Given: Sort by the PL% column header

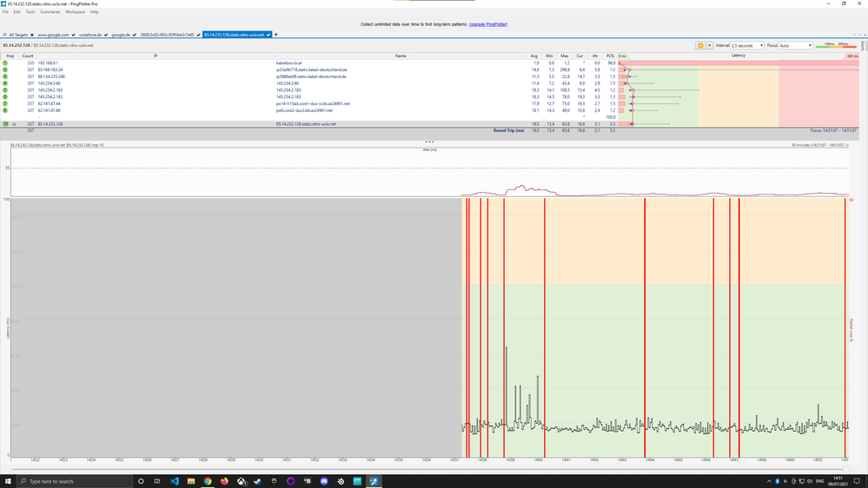Looking at the screenshot, I should coord(611,56).
